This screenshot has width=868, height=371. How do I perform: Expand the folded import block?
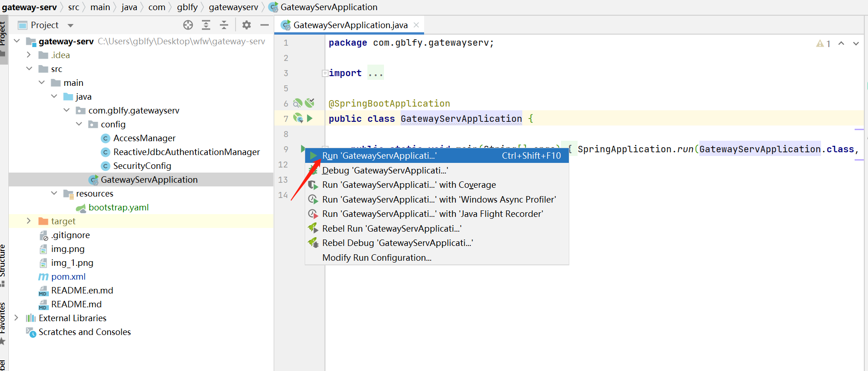(325, 73)
